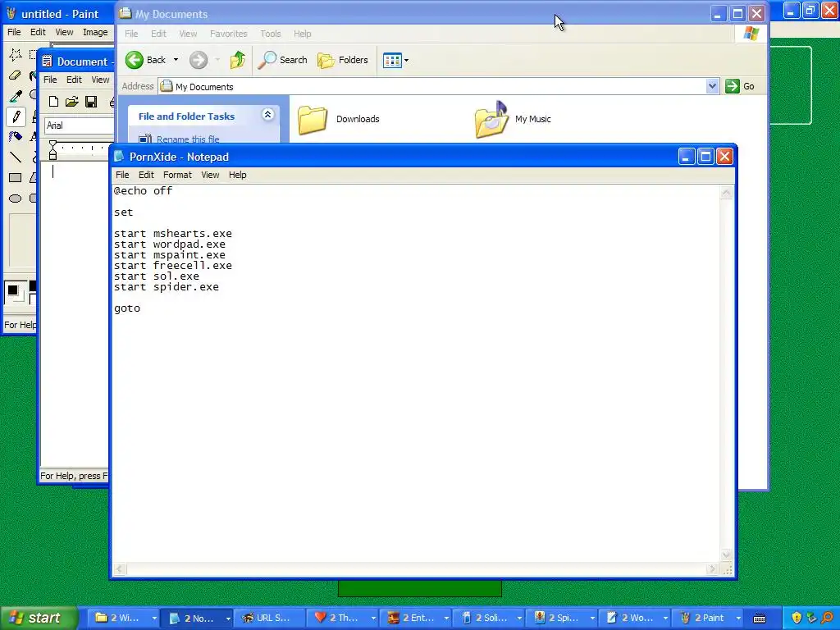The image size is (840, 630).
Task: Choose the Airbrush spray tool in Paint
Action: click(16, 137)
